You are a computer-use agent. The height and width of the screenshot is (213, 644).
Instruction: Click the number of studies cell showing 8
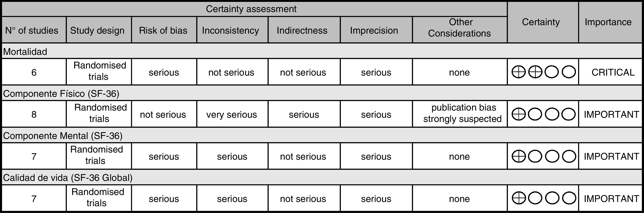(x=34, y=114)
